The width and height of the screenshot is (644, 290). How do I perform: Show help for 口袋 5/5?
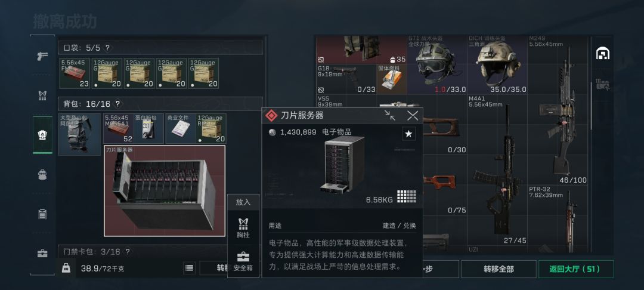tap(107, 48)
